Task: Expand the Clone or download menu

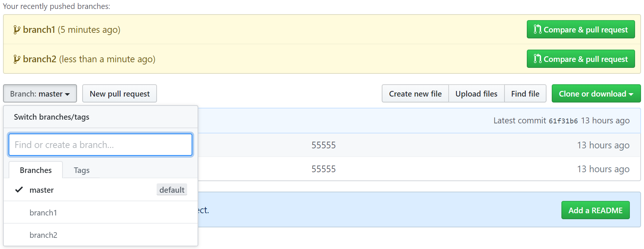Action: 596,94
